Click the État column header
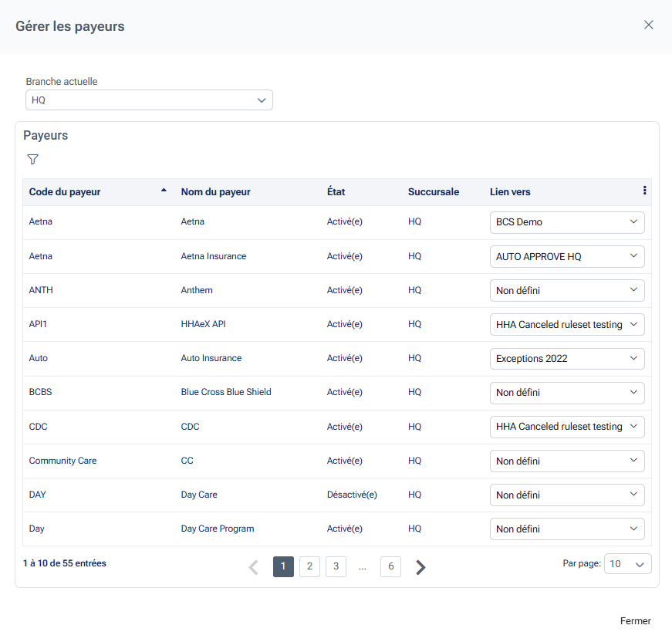This screenshot has width=672, height=642. coord(336,192)
